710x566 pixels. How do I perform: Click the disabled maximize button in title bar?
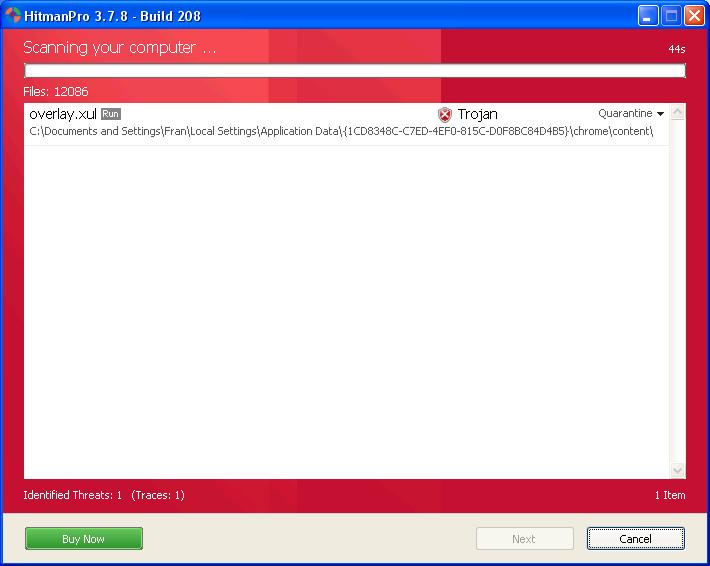pos(671,16)
